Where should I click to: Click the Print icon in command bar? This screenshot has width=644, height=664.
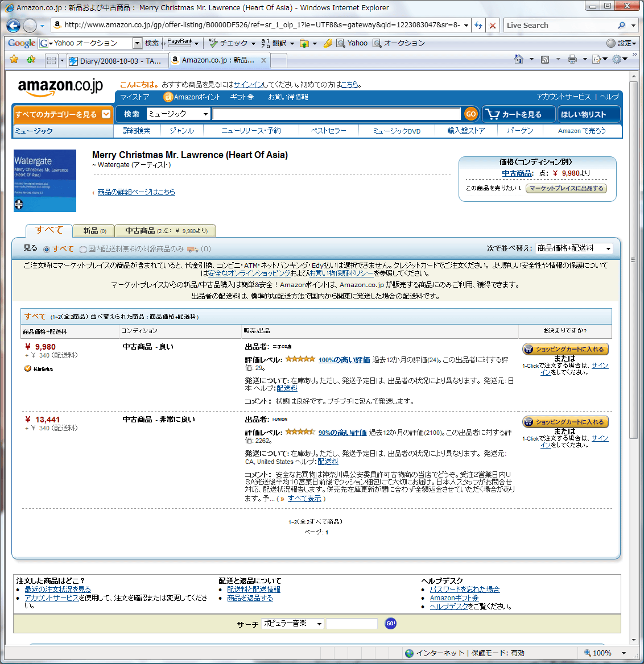[572, 59]
